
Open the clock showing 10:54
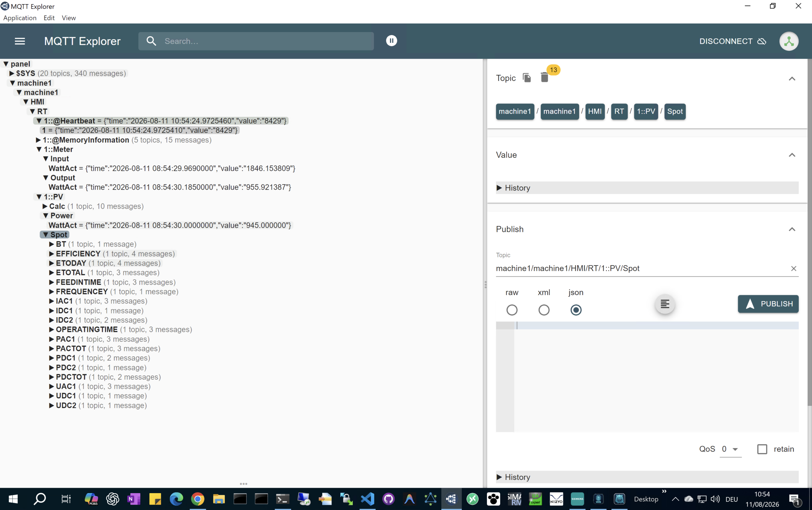(x=762, y=499)
